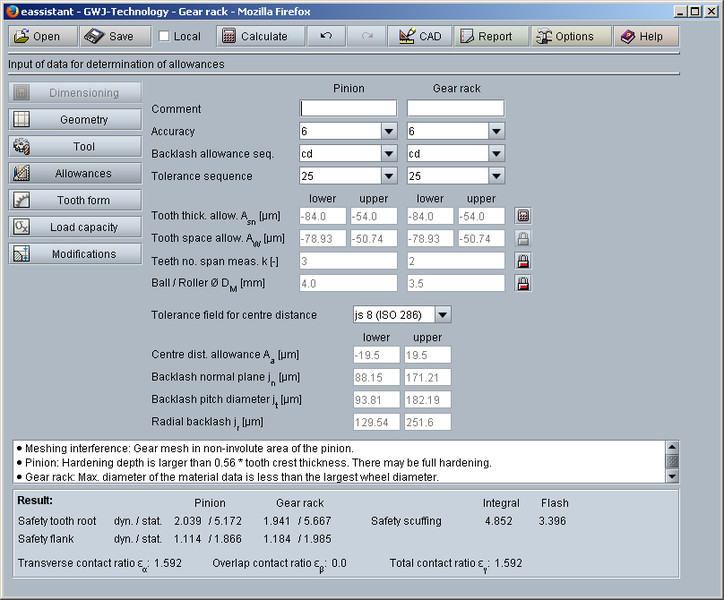Viewport: 724px width, 600px height.
Task: Save the current calculation
Action: (x=109, y=36)
